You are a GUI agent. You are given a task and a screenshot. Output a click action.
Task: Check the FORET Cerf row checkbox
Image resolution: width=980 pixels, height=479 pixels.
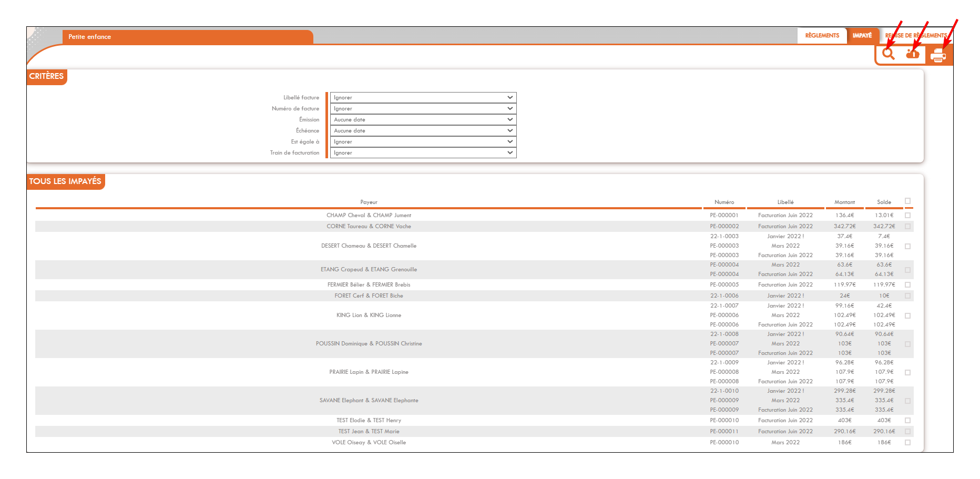(x=907, y=296)
